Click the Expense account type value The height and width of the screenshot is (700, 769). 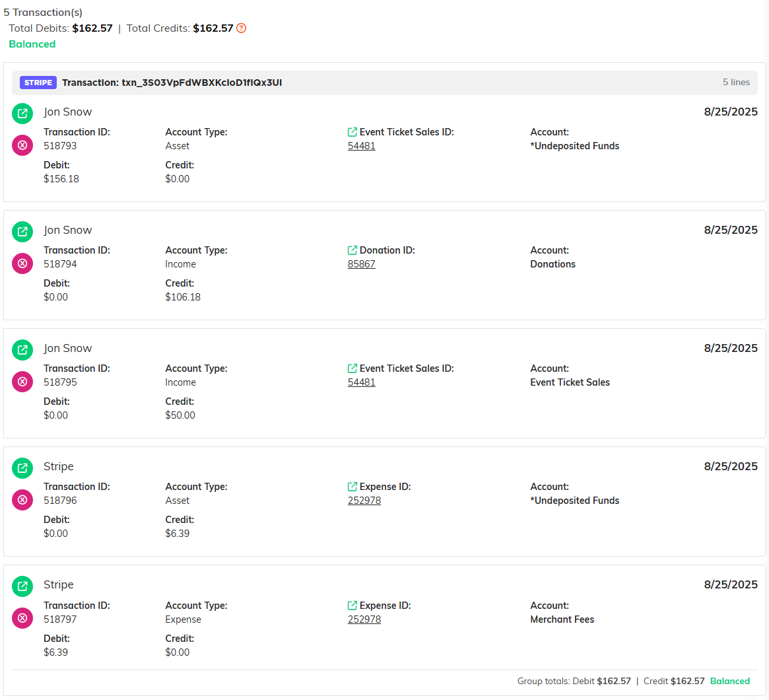coord(183,619)
